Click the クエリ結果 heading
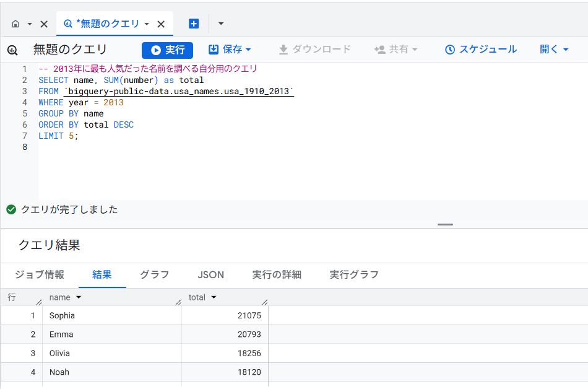 (49, 245)
